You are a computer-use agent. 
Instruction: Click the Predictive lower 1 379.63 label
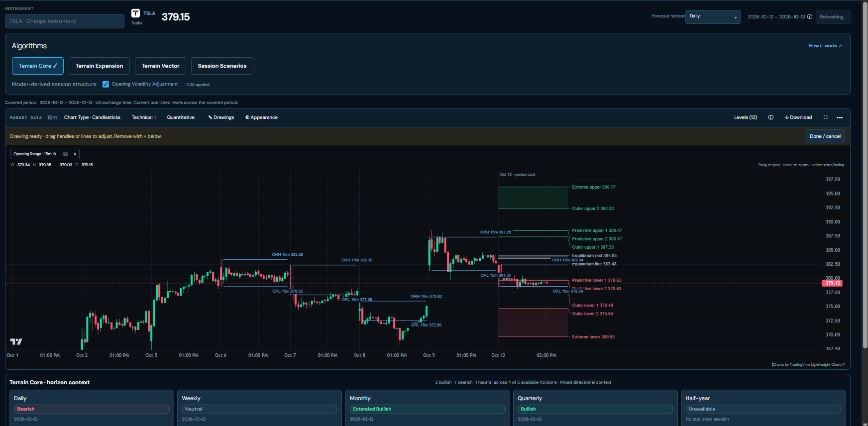tap(596, 280)
